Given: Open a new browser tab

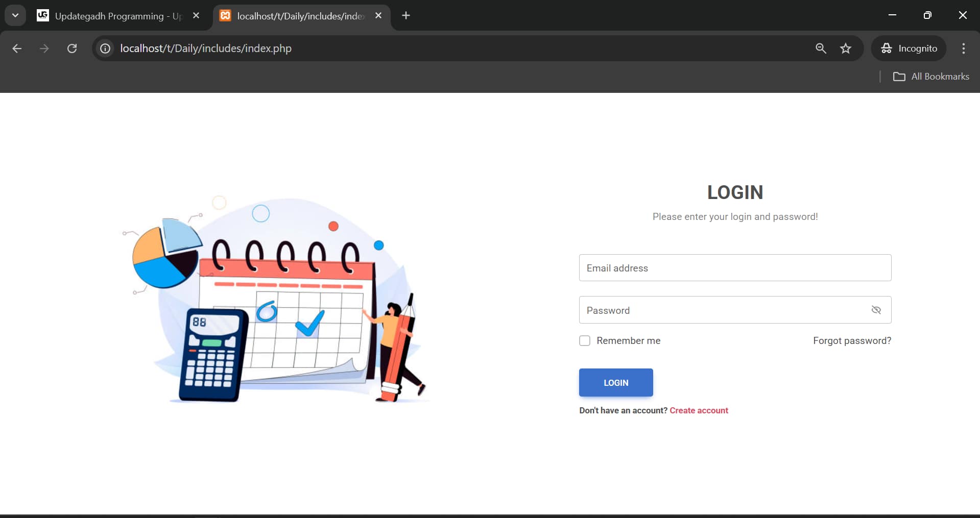Looking at the screenshot, I should 406,16.
